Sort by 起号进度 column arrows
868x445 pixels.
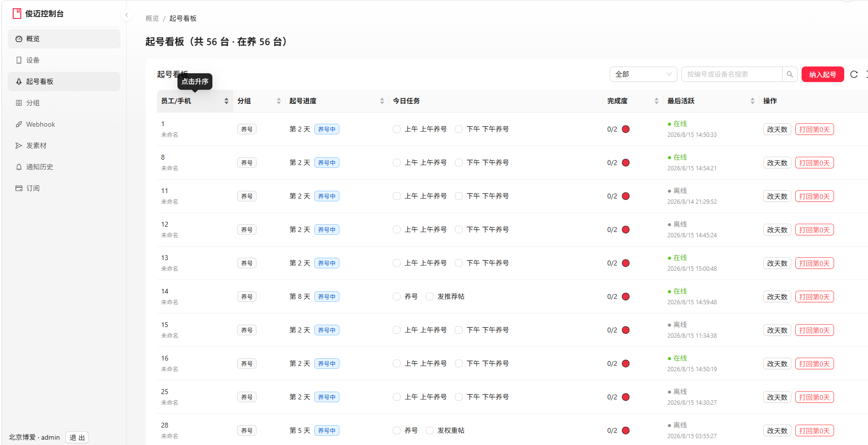tap(382, 101)
